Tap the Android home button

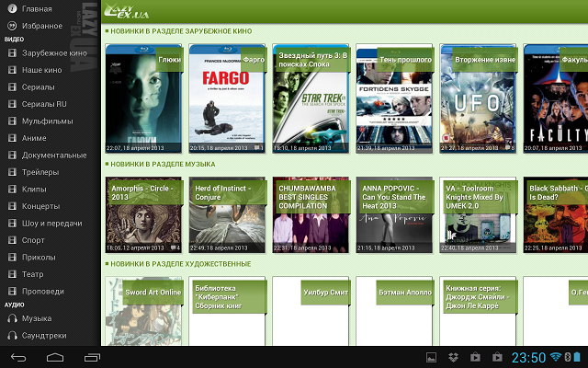point(55,358)
